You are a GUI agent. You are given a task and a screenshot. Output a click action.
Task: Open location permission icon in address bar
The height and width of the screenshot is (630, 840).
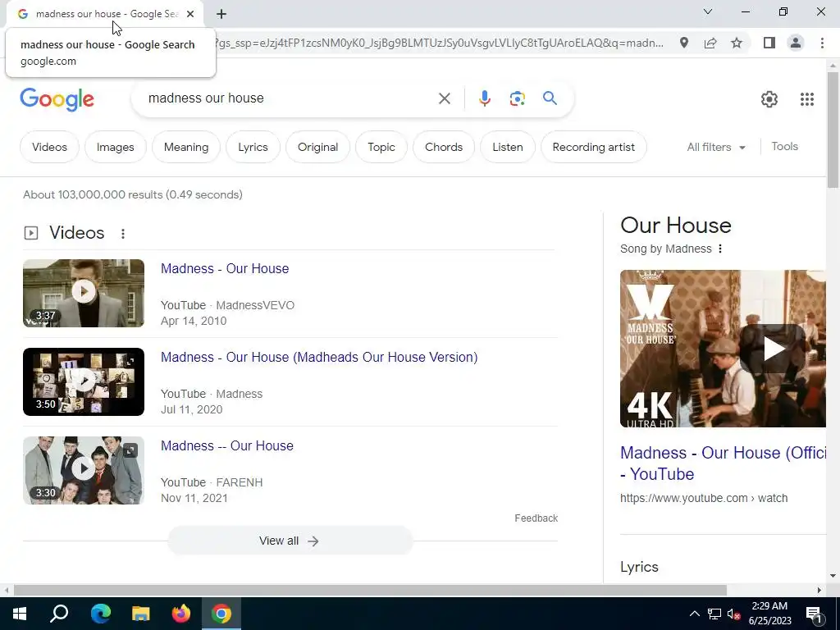[x=684, y=43]
